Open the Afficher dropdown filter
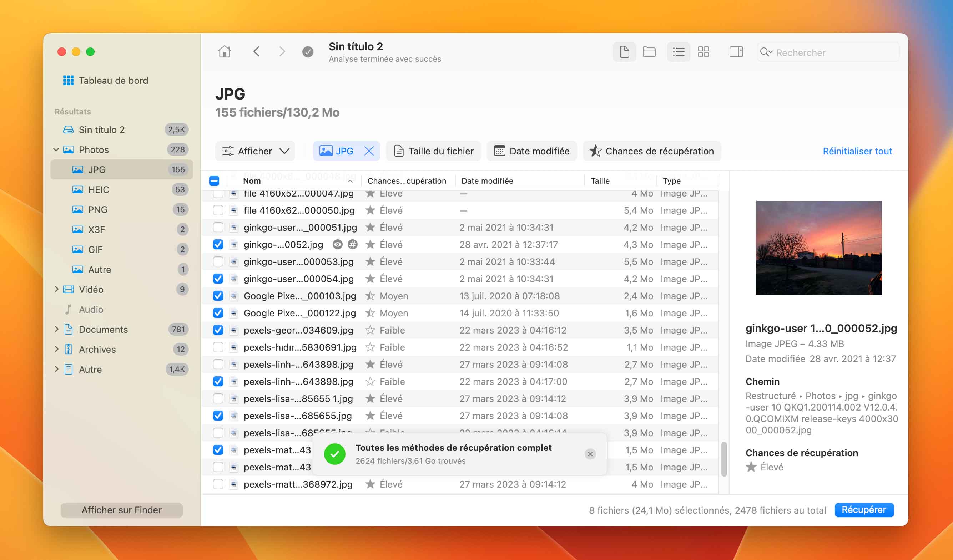Image resolution: width=953 pixels, height=560 pixels. pyautogui.click(x=256, y=151)
